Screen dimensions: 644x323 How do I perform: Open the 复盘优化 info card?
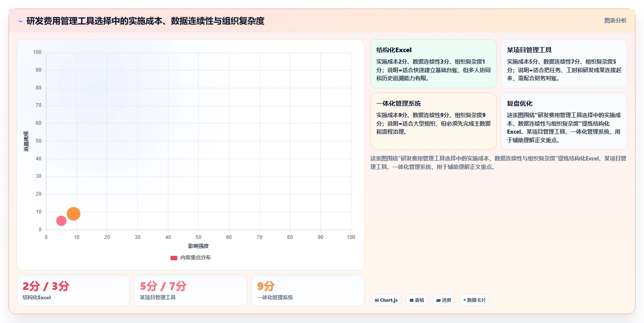point(564,121)
